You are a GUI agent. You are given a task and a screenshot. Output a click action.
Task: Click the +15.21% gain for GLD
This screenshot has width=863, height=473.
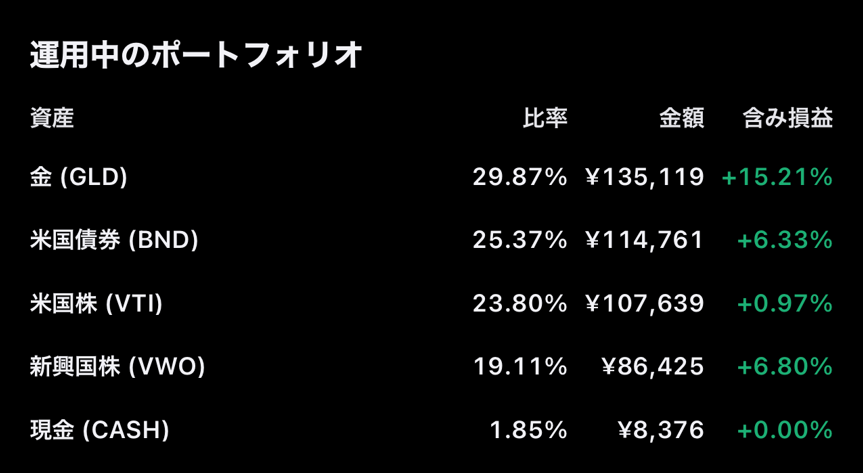click(777, 178)
